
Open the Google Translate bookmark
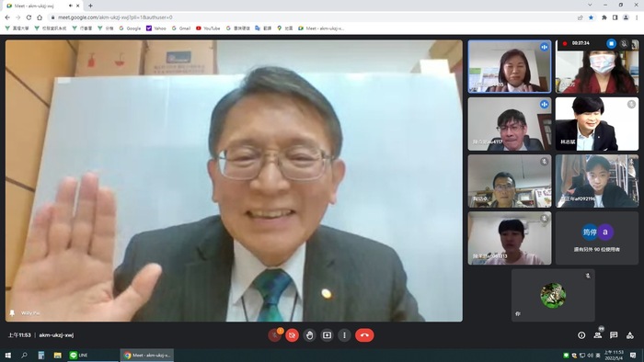click(263, 28)
